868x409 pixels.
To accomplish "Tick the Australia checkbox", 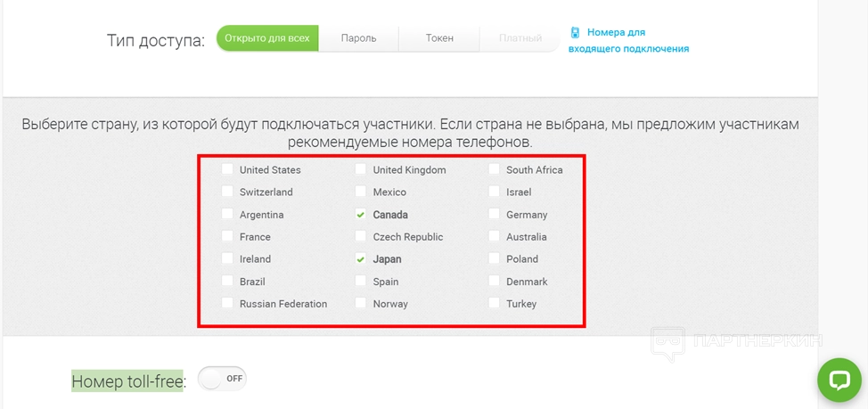I will 495,237.
